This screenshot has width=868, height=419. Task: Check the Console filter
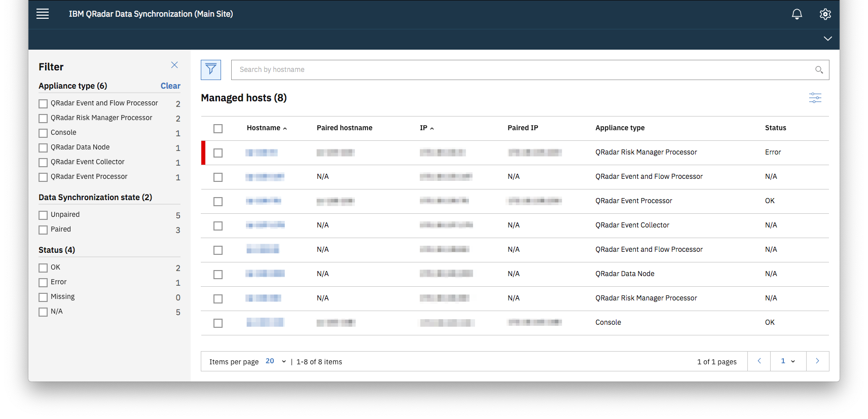43,133
